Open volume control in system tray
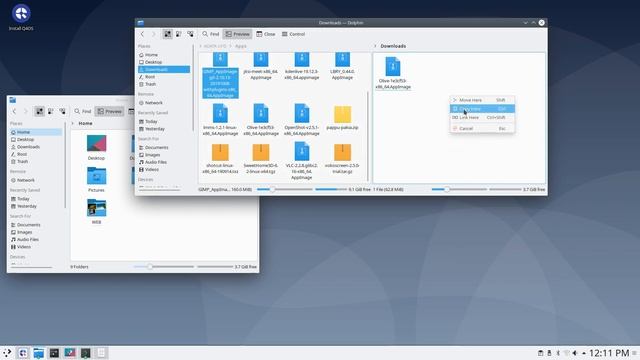The width and height of the screenshot is (640, 360). click(x=575, y=353)
